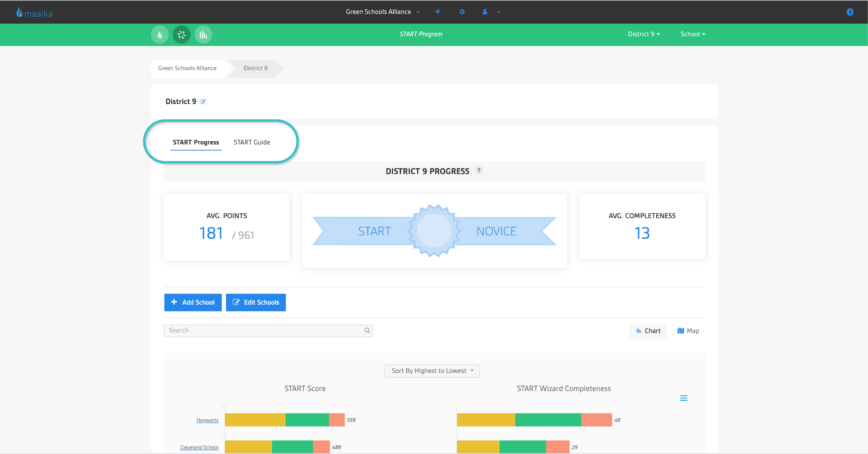Click the plus icon in top bar
The height and width of the screenshot is (454, 868).
pos(438,12)
